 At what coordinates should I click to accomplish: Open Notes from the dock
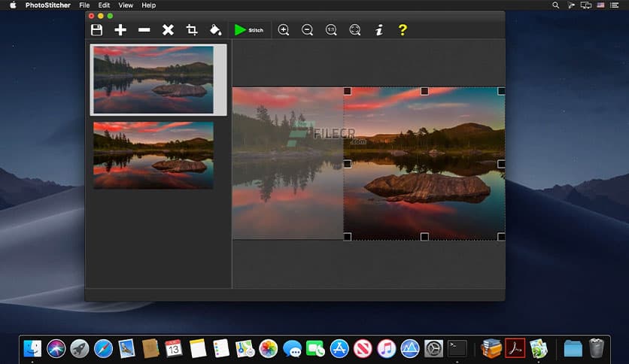tap(197, 348)
